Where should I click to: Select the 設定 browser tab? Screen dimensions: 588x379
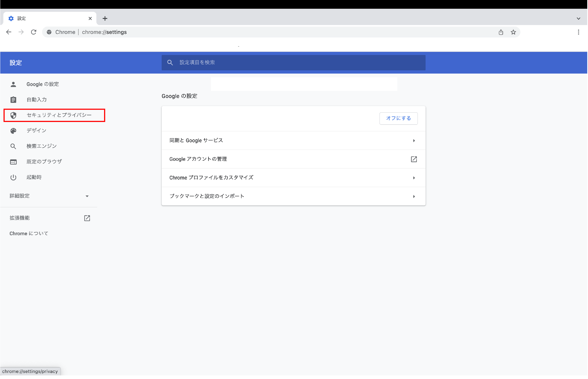click(x=50, y=18)
